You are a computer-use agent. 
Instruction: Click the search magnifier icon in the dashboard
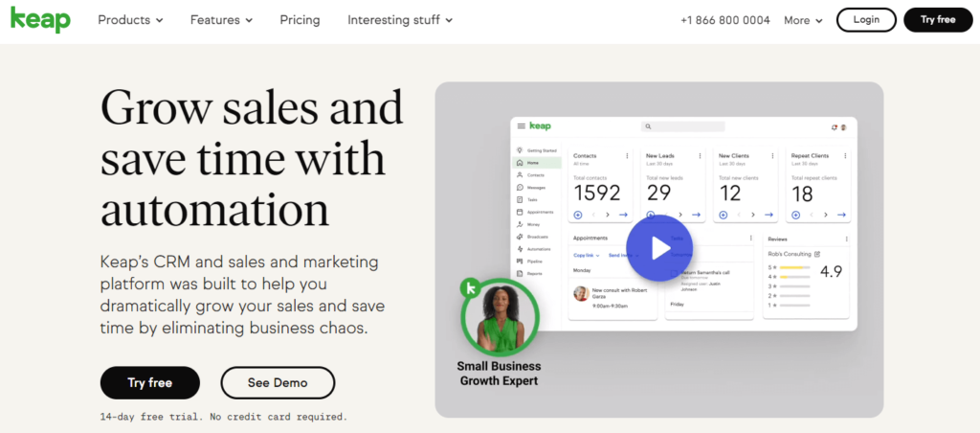(x=648, y=126)
